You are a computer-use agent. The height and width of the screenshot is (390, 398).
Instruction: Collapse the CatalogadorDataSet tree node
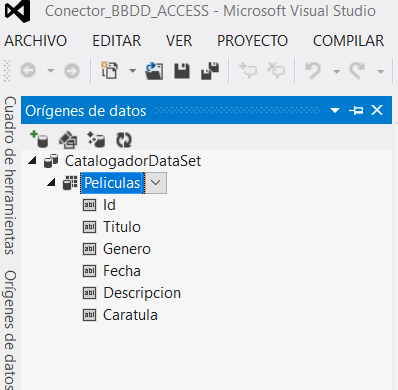pyautogui.click(x=32, y=161)
